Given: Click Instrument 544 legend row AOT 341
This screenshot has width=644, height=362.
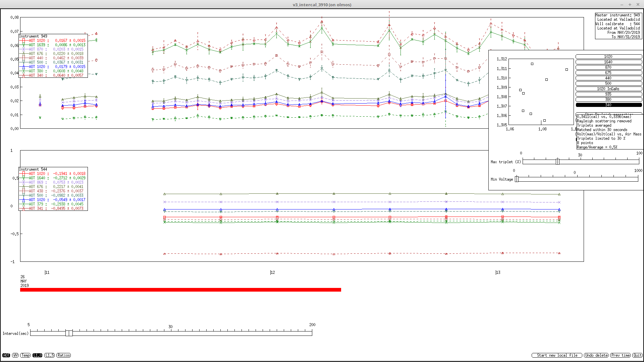Looking at the screenshot, I should pos(53,208).
